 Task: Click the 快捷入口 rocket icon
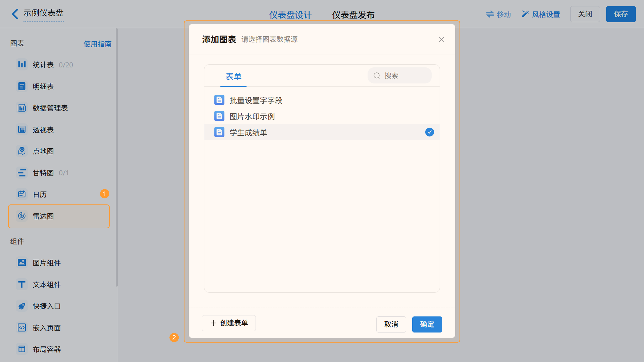tap(22, 306)
